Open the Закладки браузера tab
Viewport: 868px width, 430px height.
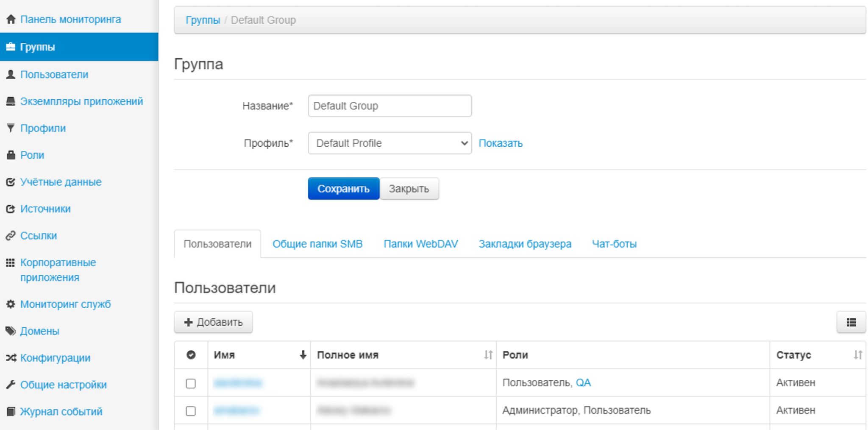click(525, 244)
